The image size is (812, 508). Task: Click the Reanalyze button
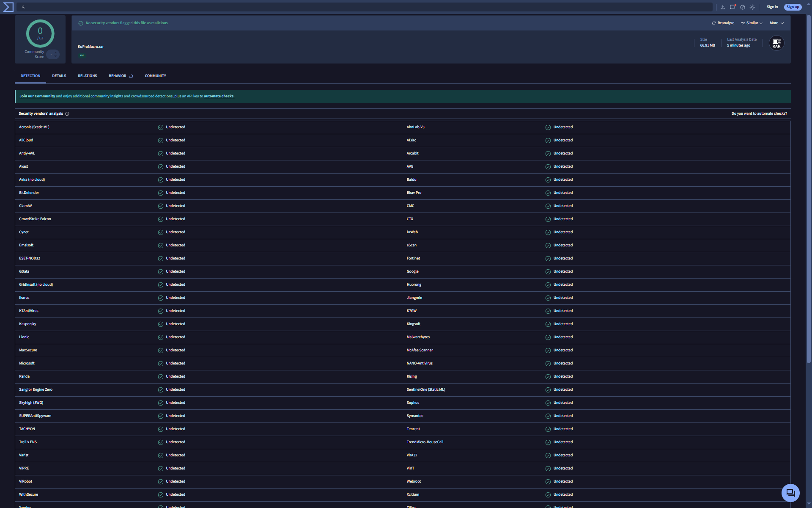point(723,23)
